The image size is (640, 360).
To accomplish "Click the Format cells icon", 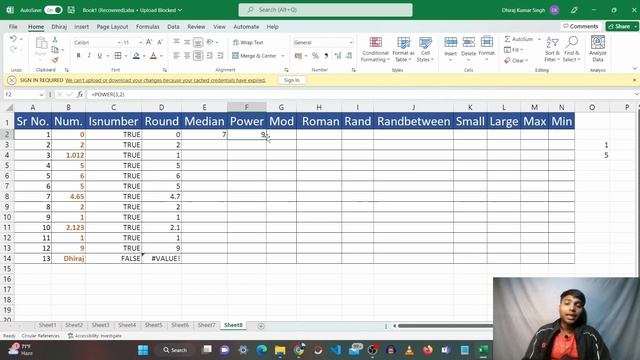I will [487, 42].
